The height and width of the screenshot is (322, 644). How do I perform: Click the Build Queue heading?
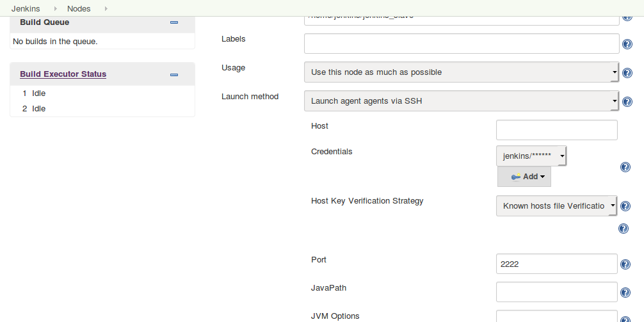(45, 22)
